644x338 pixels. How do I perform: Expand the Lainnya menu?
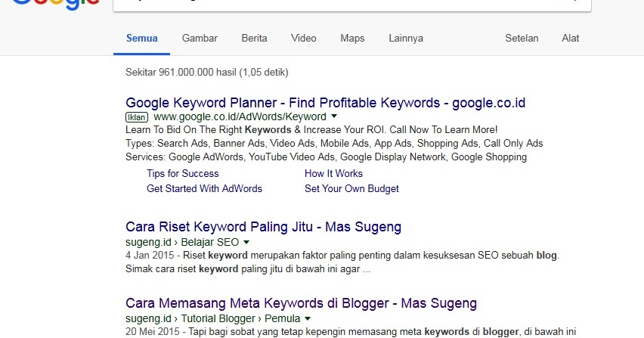[406, 39]
